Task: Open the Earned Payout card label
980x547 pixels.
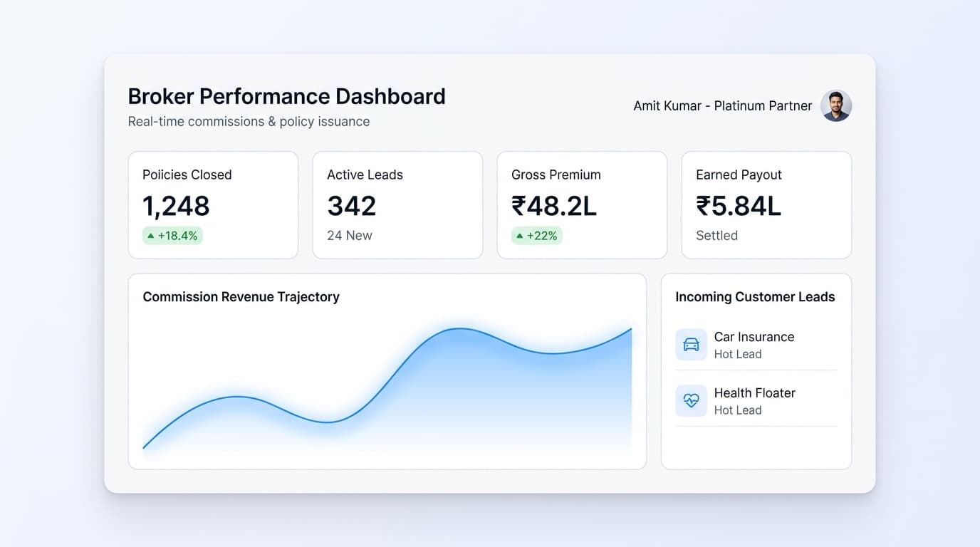Action: point(739,174)
